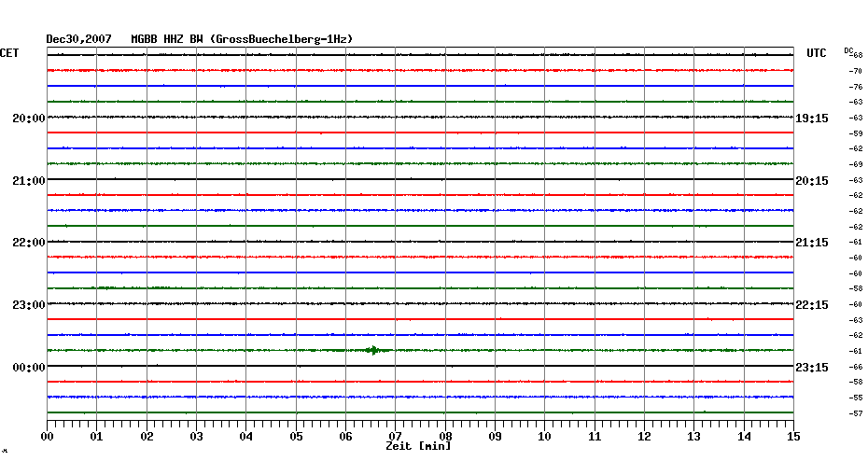
Task: Pick the 02 minute axis label
Action: 147,437
